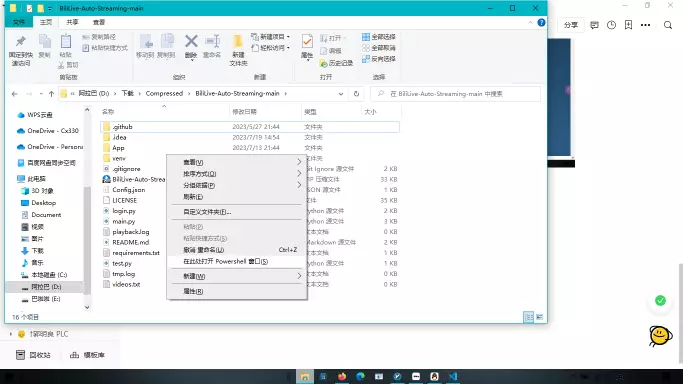The width and height of the screenshot is (683, 384).
Task: Open 模板库 in the background window
Action: tap(87, 355)
